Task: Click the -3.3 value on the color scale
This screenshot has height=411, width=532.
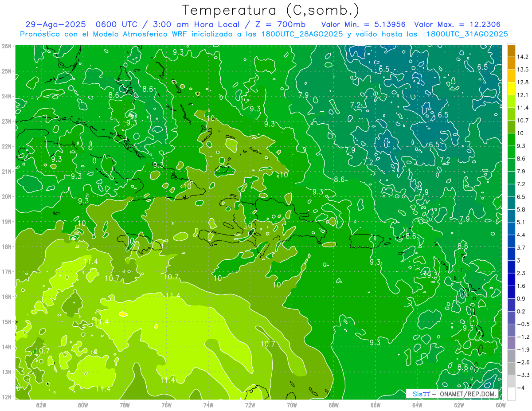Action: 523,375
